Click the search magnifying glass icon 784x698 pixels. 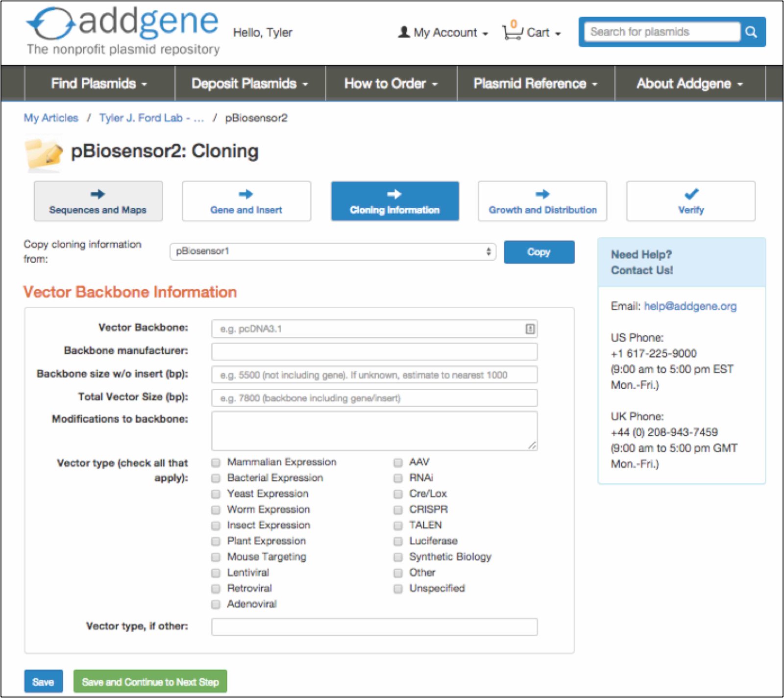751,31
